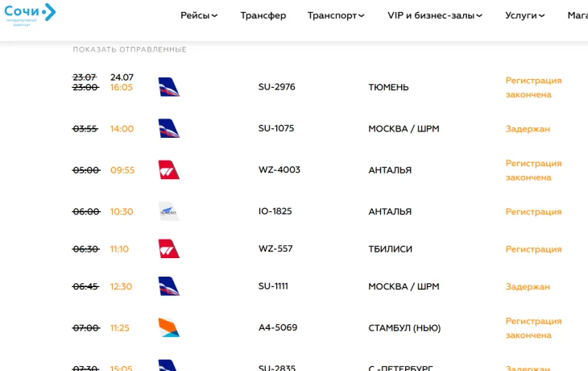
Task: Toggle ПОКАЗАТЬ ОТПРАВЛЕННЫЕ to show departed flights
Action: pos(130,49)
